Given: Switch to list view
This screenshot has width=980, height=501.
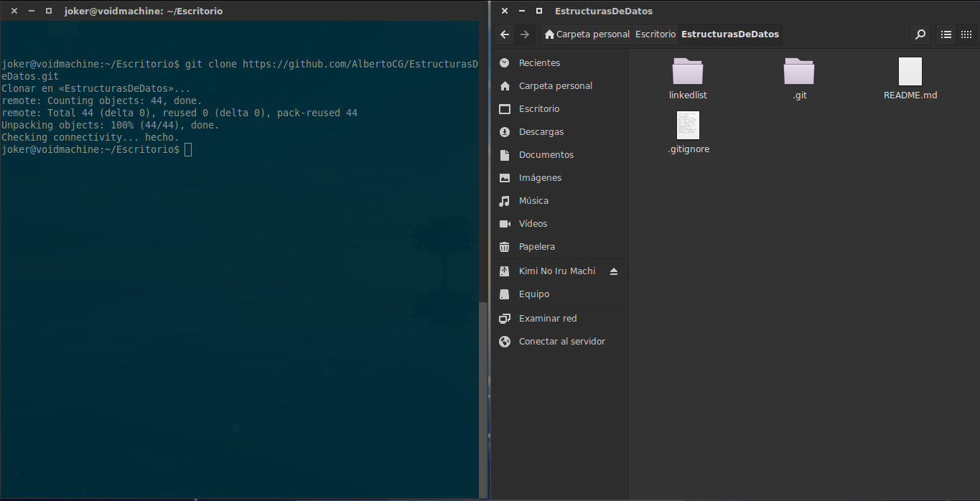Looking at the screenshot, I should (x=946, y=34).
